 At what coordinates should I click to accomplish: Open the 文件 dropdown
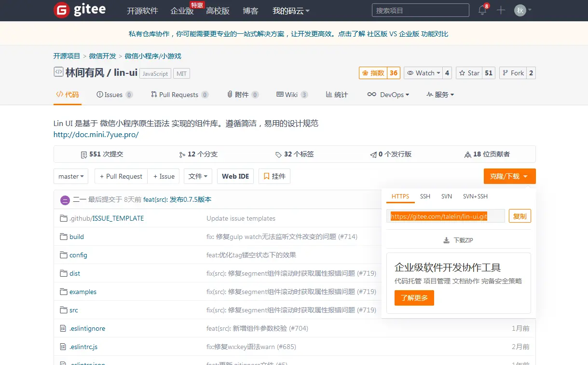[x=198, y=176]
